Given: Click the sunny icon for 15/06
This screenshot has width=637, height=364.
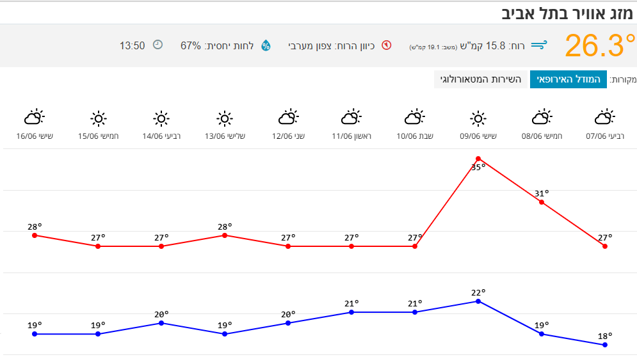Looking at the screenshot, I should [x=98, y=118].
